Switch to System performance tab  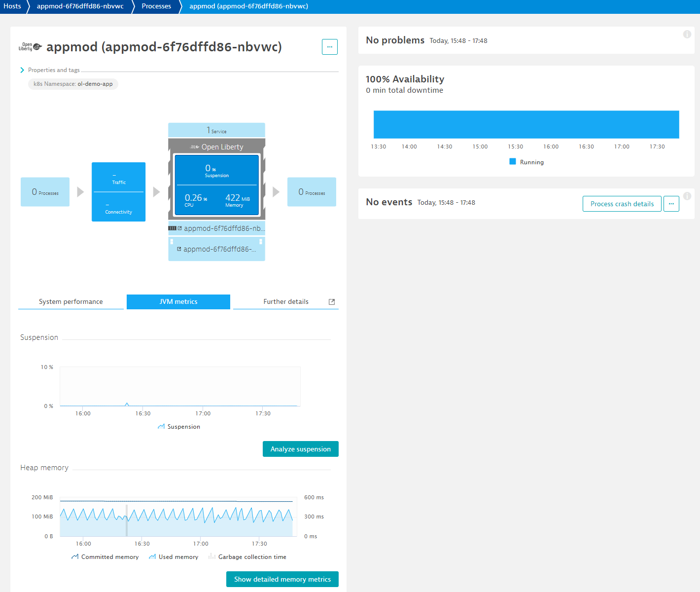(71, 302)
